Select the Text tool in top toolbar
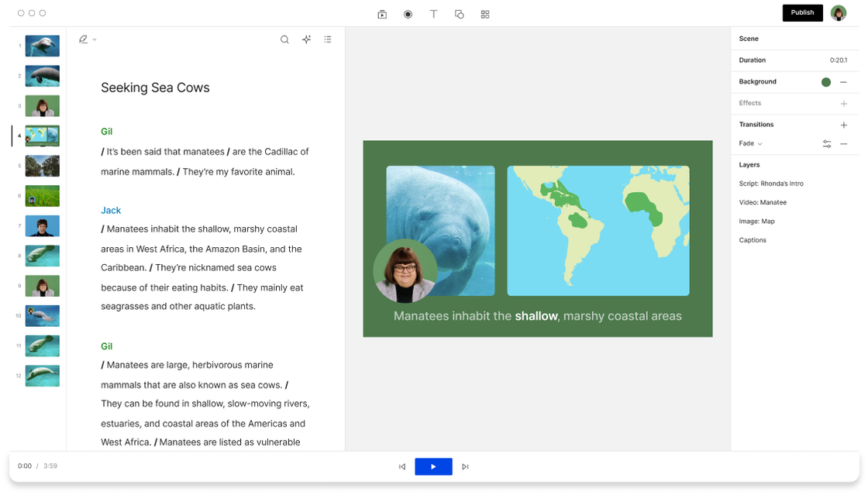Viewport: 868px width, 495px height. [433, 15]
